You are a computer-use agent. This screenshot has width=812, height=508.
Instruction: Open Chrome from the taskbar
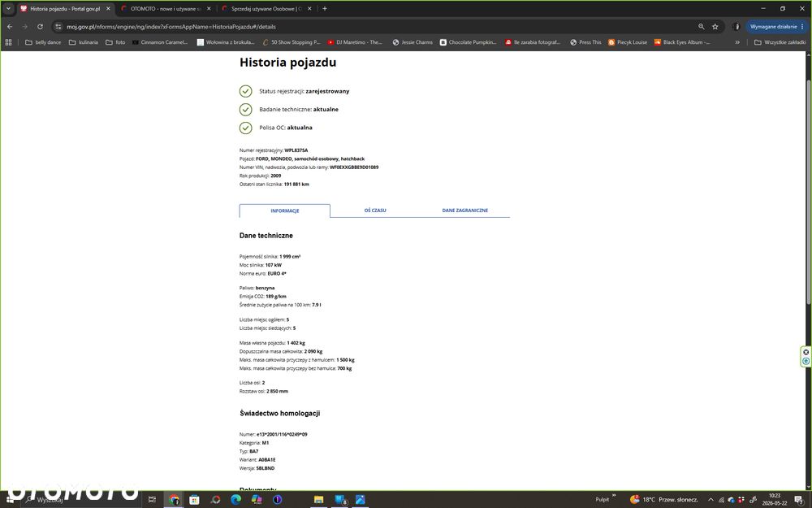(174, 500)
